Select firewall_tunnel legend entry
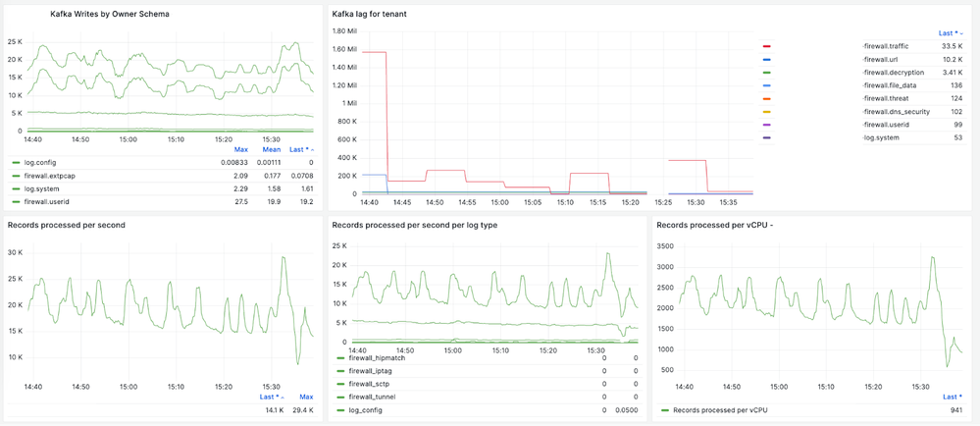 point(374,397)
